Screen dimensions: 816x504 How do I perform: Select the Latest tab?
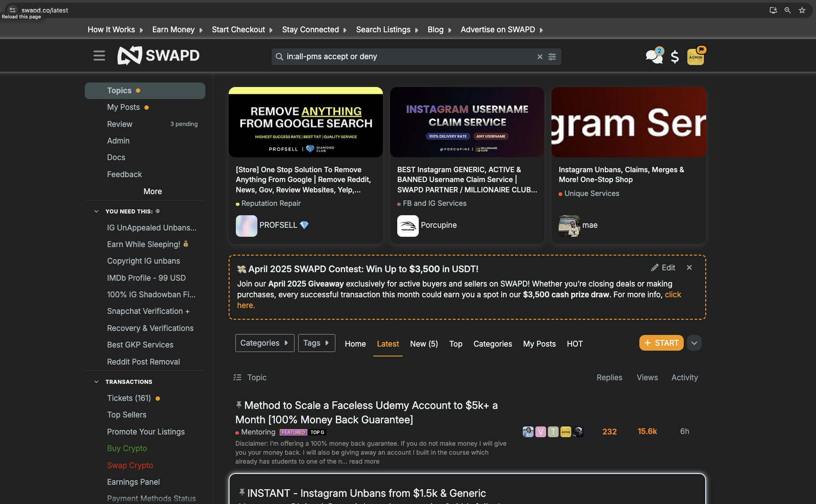pos(388,344)
